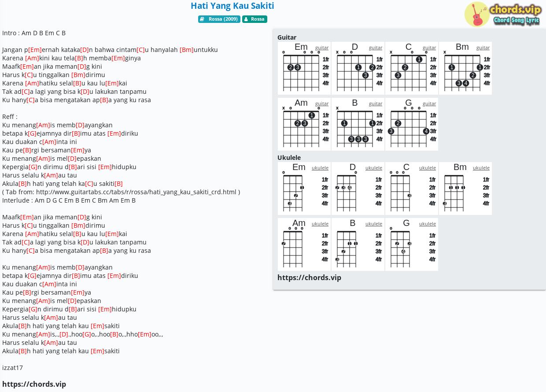Select the Bm ukulele chord fretboard diagram

[x=465, y=189]
